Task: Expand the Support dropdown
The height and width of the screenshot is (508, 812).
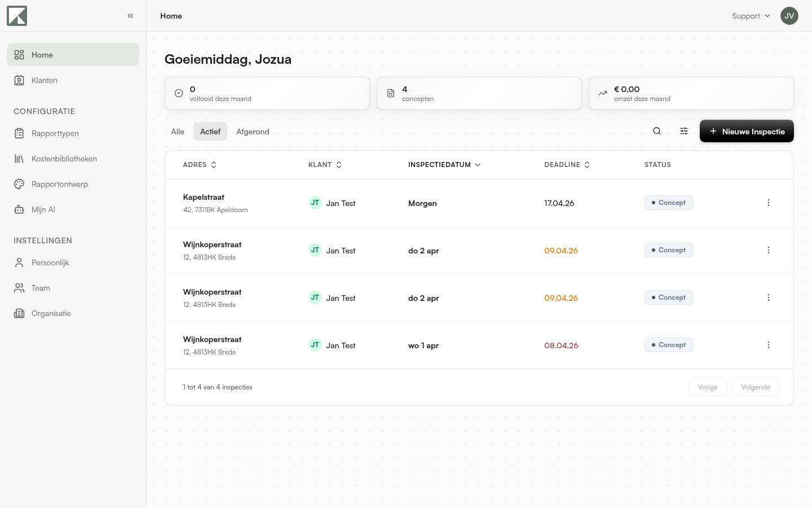Action: point(751,16)
